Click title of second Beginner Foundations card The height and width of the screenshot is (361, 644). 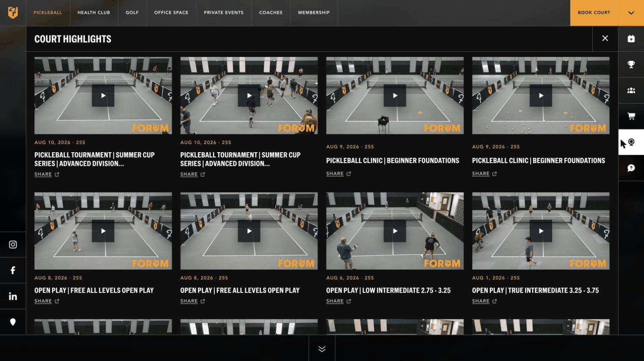coord(539,160)
